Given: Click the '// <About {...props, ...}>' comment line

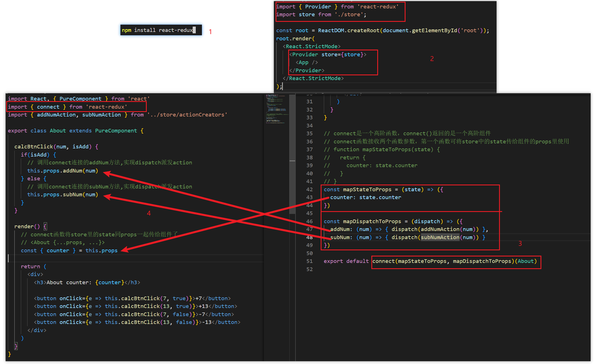Looking at the screenshot, I should click(62, 242).
